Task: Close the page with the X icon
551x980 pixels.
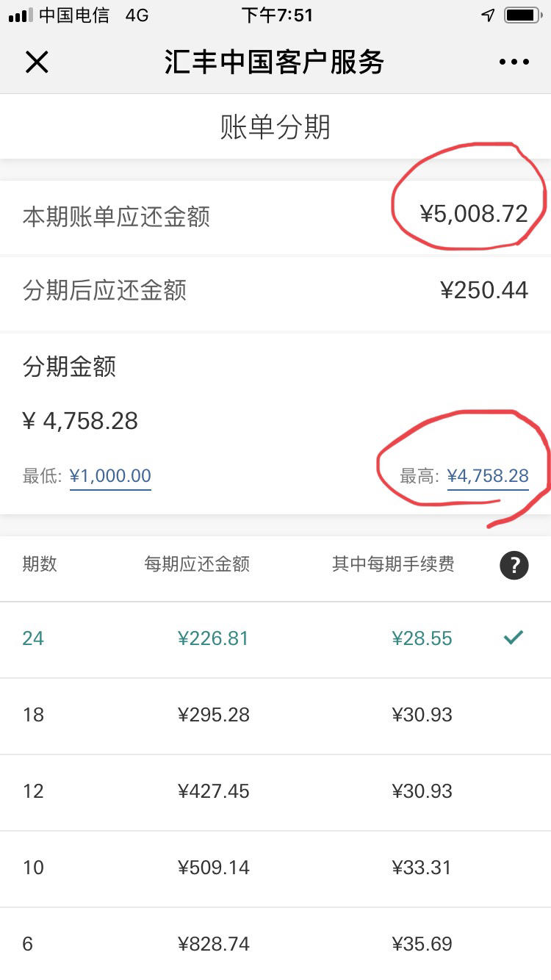Action: pos(37,62)
